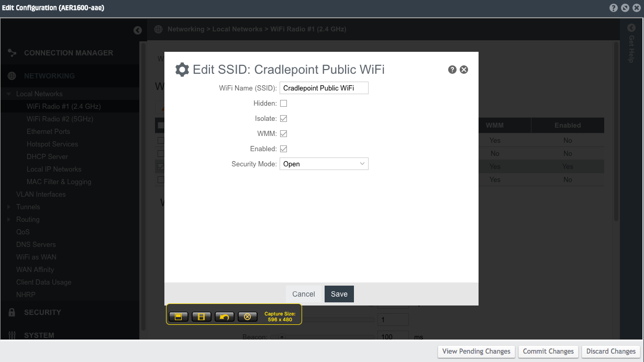Click the Beacon value field showing 100
The width and height of the screenshot is (644, 362).
(x=393, y=336)
